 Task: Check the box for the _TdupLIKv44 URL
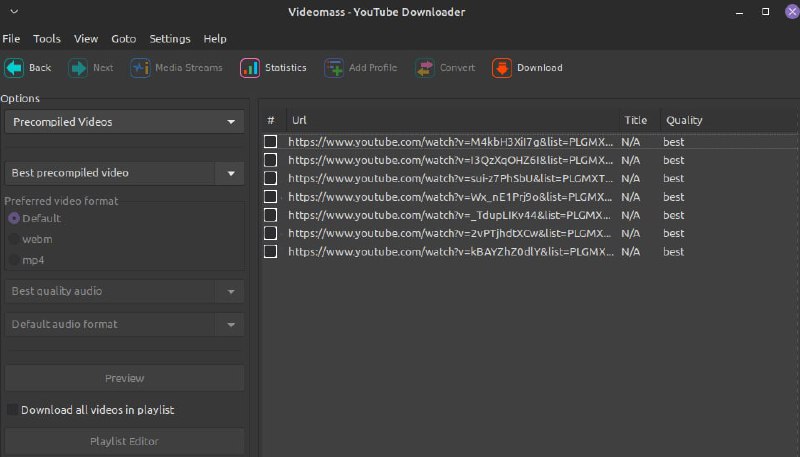coord(270,215)
